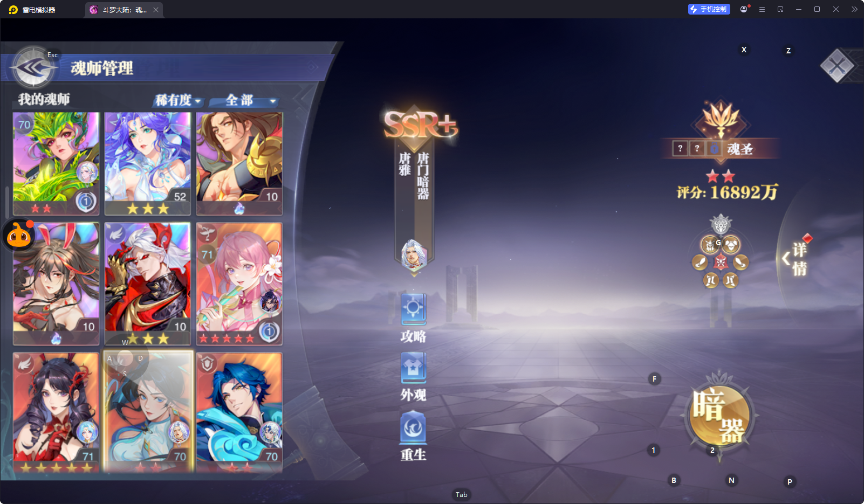Select the pink-haired level 71 hero card
This screenshot has height=504, width=864.
[x=239, y=284]
